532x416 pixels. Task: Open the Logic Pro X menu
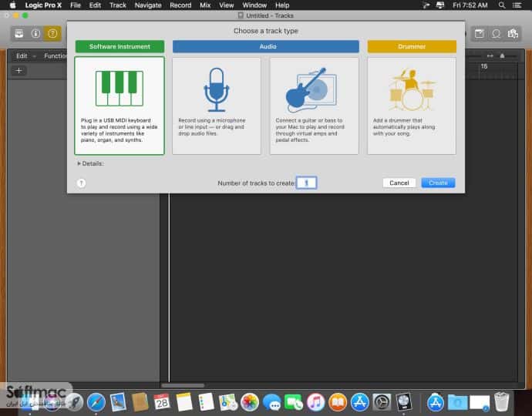click(x=43, y=5)
